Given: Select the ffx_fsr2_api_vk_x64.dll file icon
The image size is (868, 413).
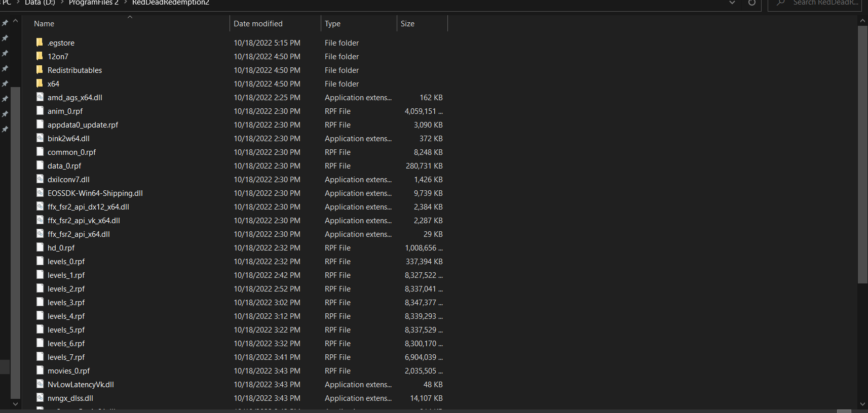Looking at the screenshot, I should [x=40, y=220].
